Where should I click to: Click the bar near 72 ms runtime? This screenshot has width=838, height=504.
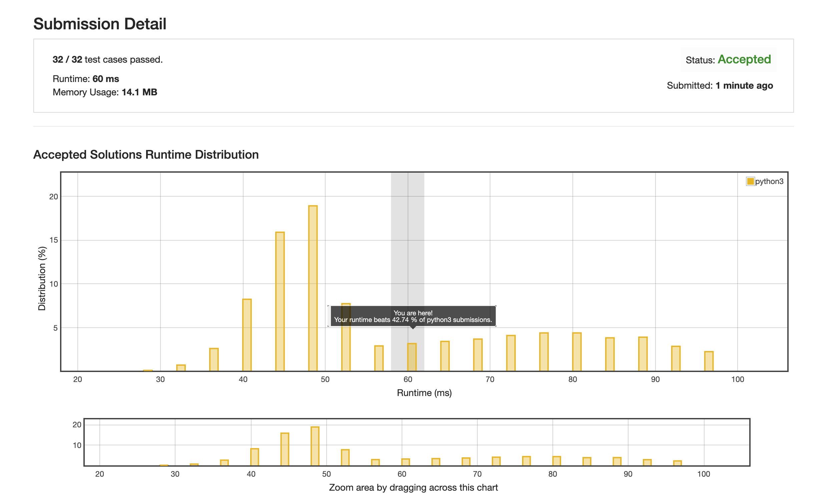(x=510, y=353)
